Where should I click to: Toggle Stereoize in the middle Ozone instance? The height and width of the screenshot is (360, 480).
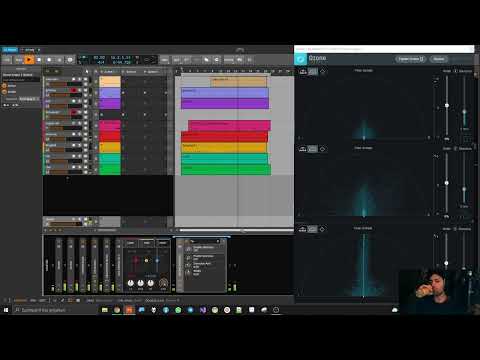(456, 149)
